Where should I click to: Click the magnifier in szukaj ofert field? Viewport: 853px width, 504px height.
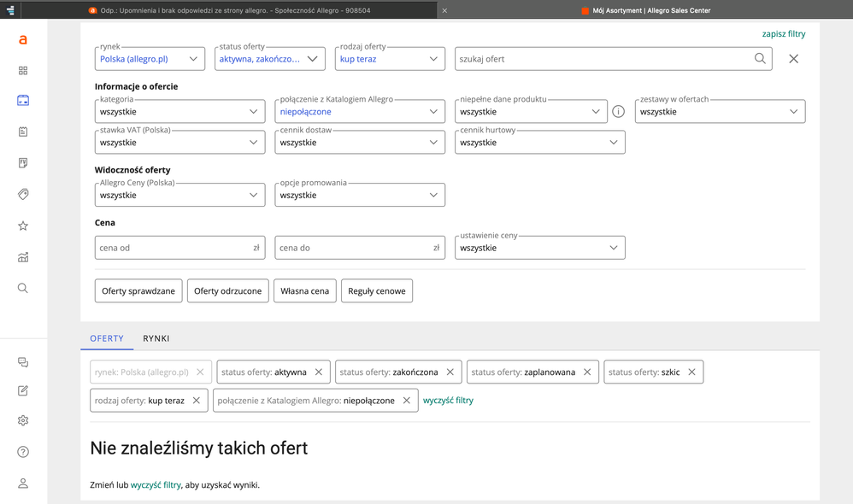(x=760, y=59)
